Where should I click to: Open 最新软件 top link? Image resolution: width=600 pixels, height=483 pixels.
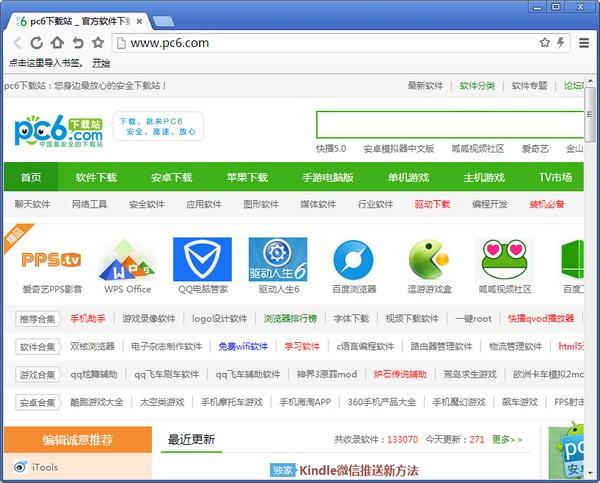(426, 85)
